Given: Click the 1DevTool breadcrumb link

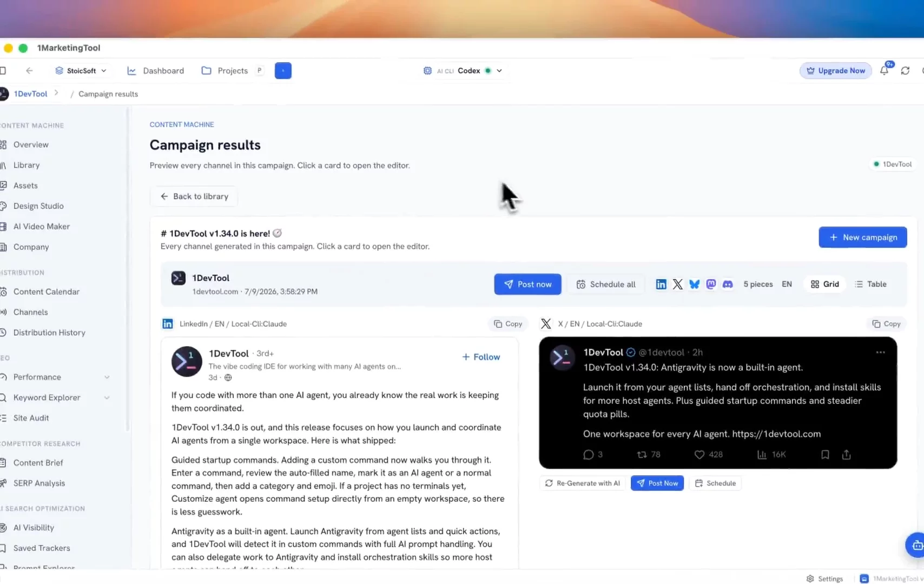Looking at the screenshot, I should (31, 94).
